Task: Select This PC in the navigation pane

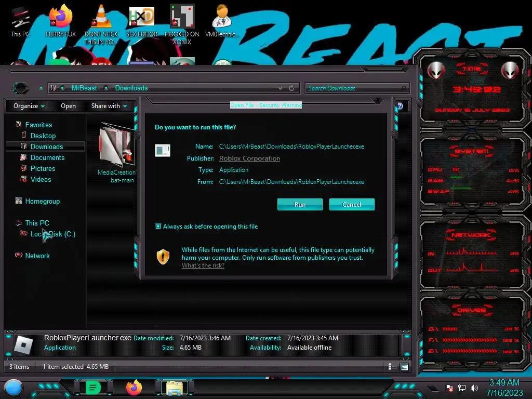Action: pos(37,223)
